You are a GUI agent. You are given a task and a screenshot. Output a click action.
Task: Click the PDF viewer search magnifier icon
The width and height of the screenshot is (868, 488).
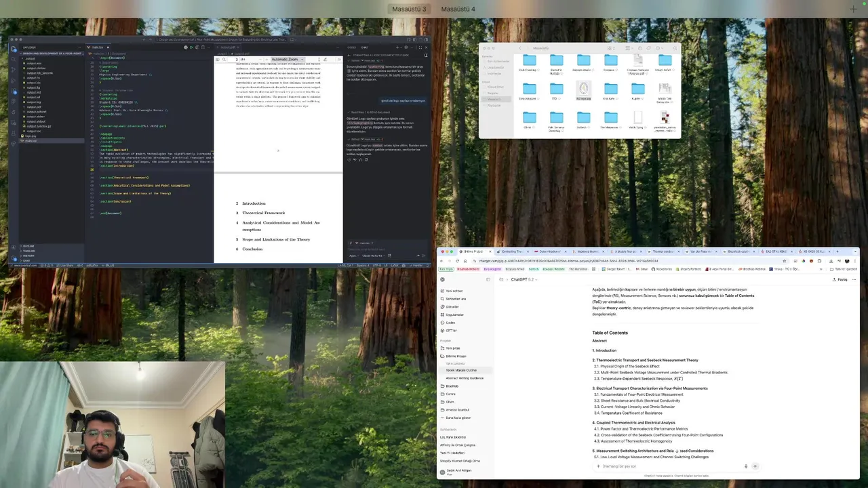pyautogui.click(x=224, y=59)
